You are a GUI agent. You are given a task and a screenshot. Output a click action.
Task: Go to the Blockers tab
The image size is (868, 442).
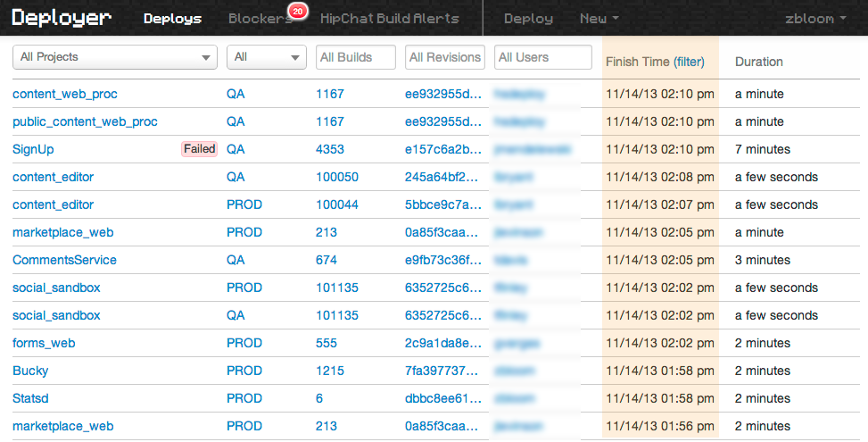point(260,18)
